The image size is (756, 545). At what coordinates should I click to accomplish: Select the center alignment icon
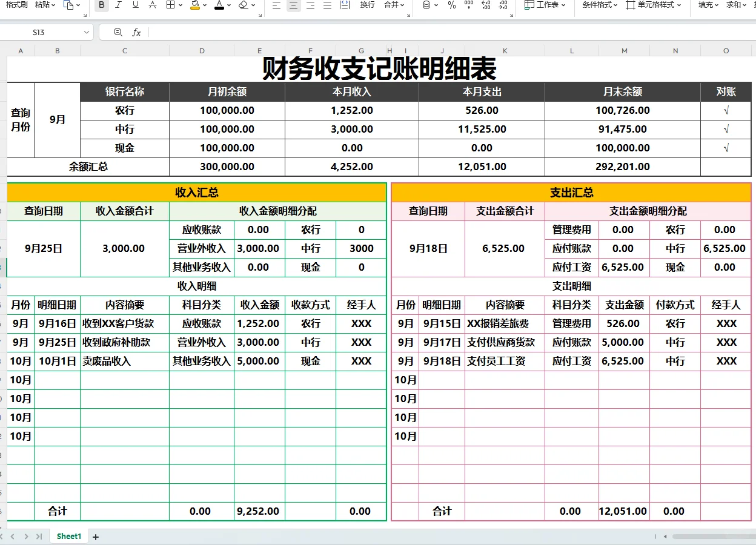293,5
